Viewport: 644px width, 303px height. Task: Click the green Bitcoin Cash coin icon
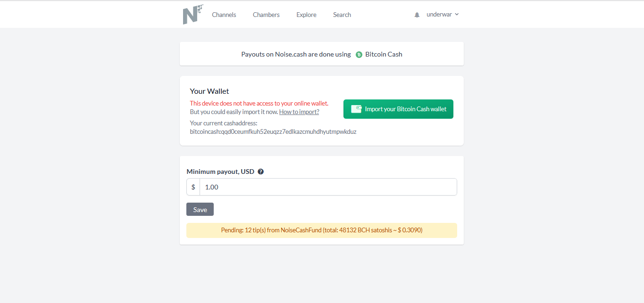359,55
